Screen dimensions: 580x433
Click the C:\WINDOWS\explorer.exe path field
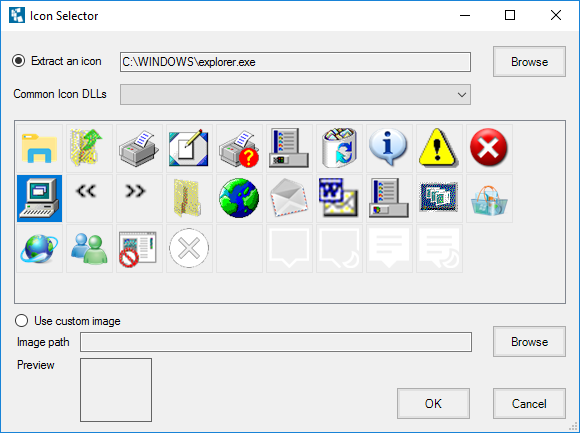295,62
